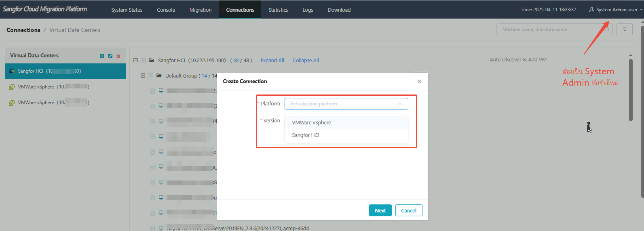
Task: Add a new virtual data center
Action: pos(102,56)
